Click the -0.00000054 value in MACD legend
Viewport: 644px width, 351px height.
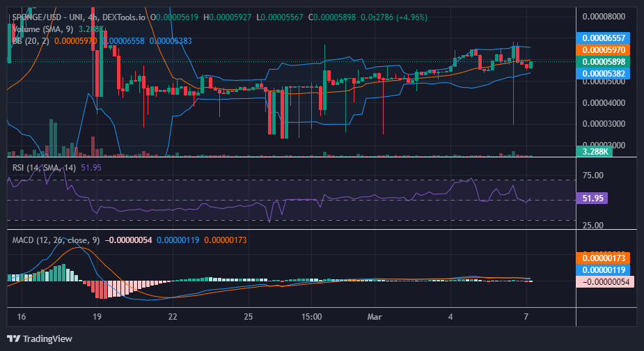pyautogui.click(x=129, y=240)
